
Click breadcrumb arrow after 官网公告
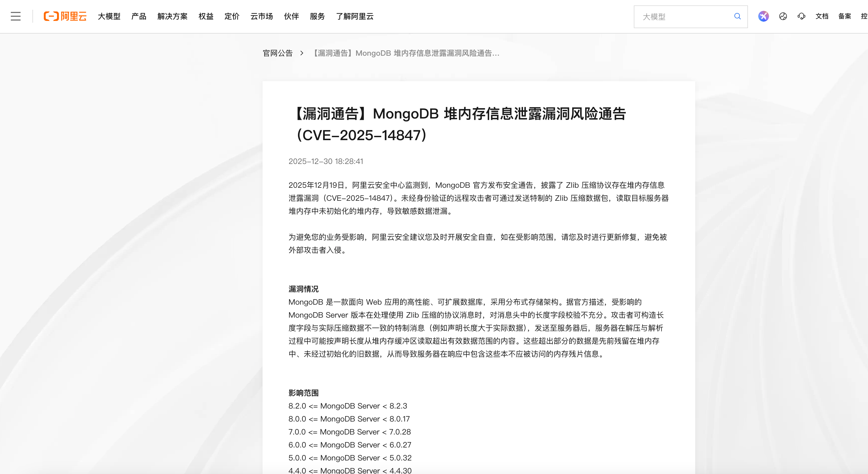[302, 53]
